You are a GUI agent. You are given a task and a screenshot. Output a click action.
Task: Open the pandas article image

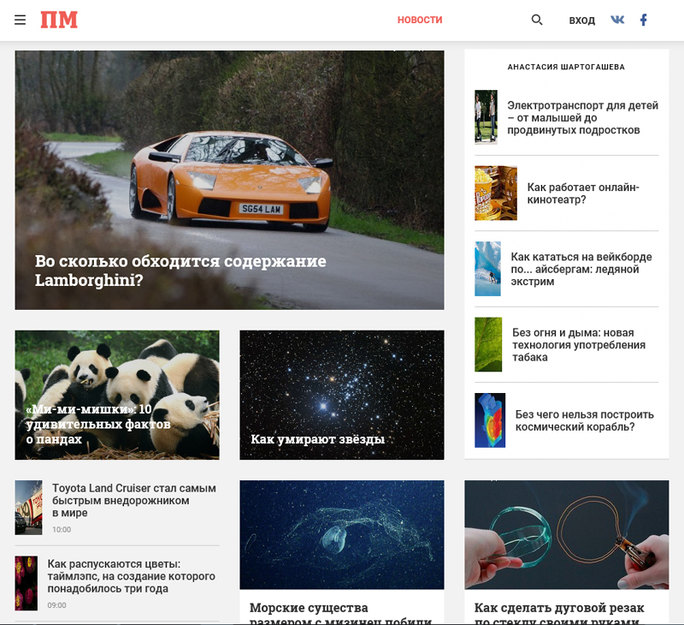(x=117, y=395)
